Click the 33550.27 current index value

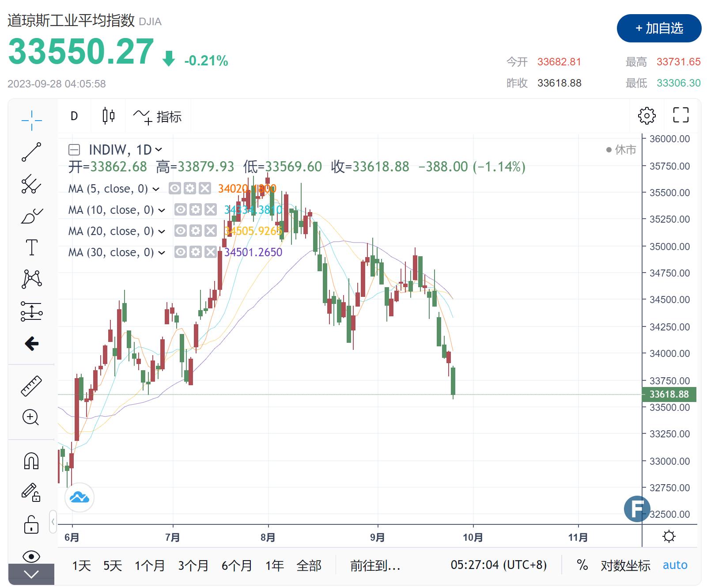pos(81,52)
